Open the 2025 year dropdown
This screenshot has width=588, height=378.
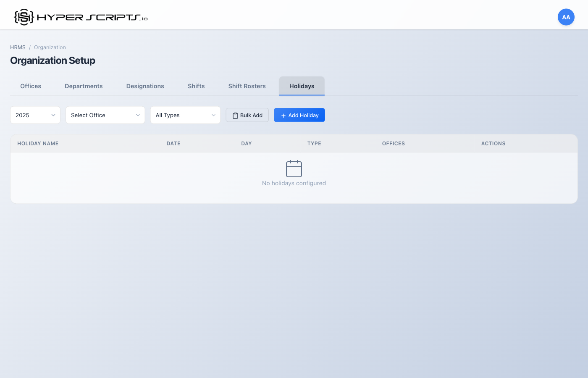tap(35, 115)
